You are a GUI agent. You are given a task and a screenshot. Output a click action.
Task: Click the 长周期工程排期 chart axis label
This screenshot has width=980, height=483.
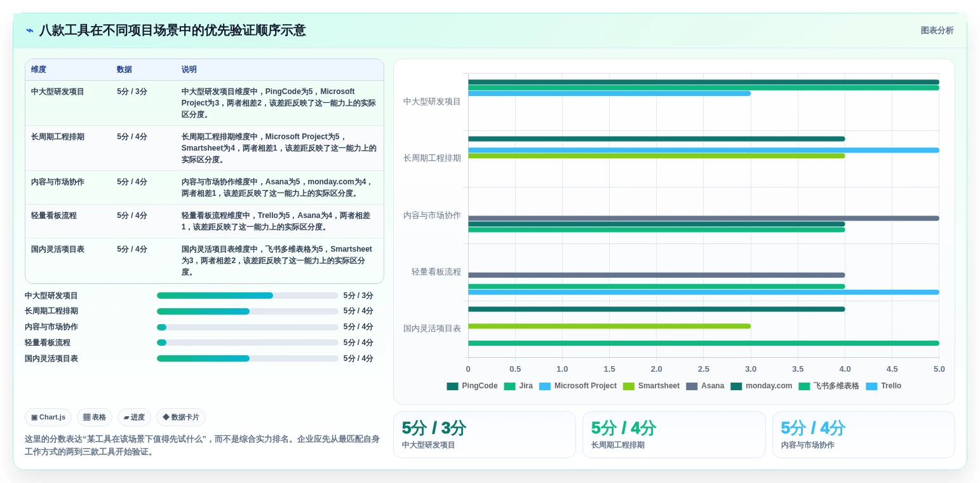click(432, 158)
